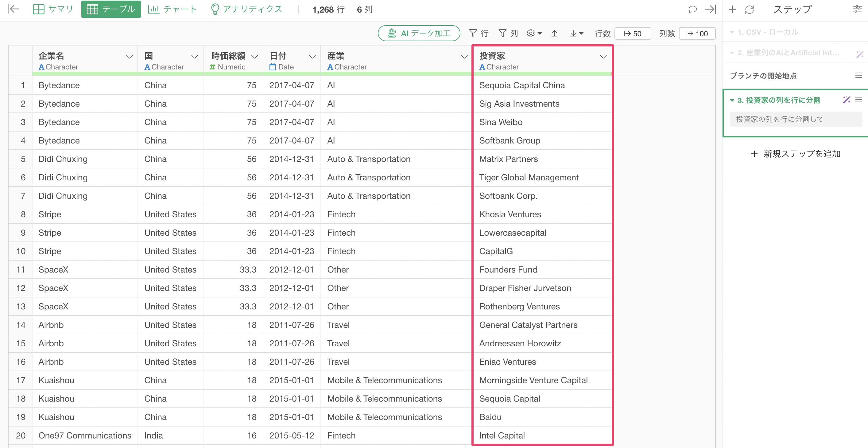Image resolution: width=868 pixels, height=448 pixels.
Task: Select the One97 Communications cell
Action: pos(85,435)
